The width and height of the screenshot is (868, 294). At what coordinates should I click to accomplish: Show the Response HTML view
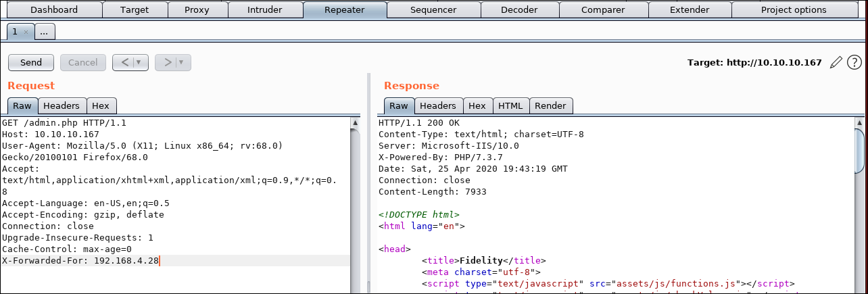pyautogui.click(x=510, y=105)
